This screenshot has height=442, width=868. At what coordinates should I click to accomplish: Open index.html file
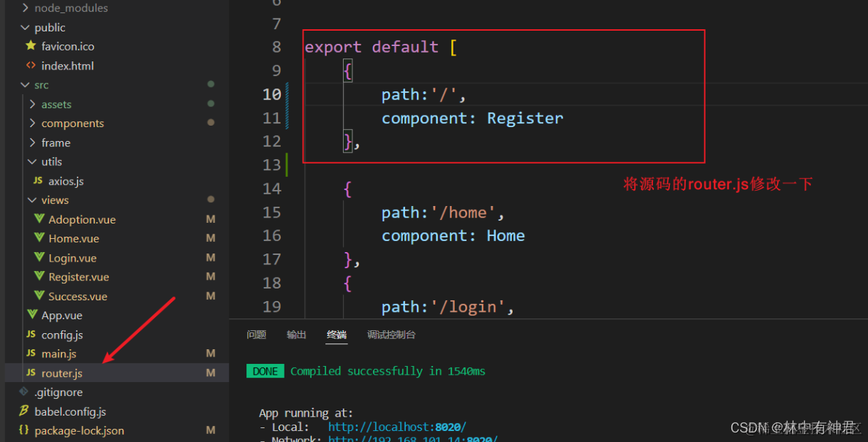tap(67, 66)
